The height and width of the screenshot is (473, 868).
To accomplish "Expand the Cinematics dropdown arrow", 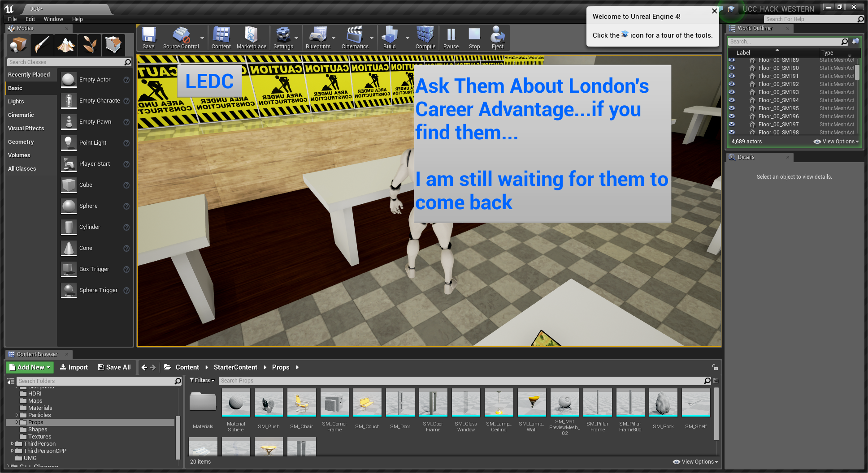I will (372, 38).
